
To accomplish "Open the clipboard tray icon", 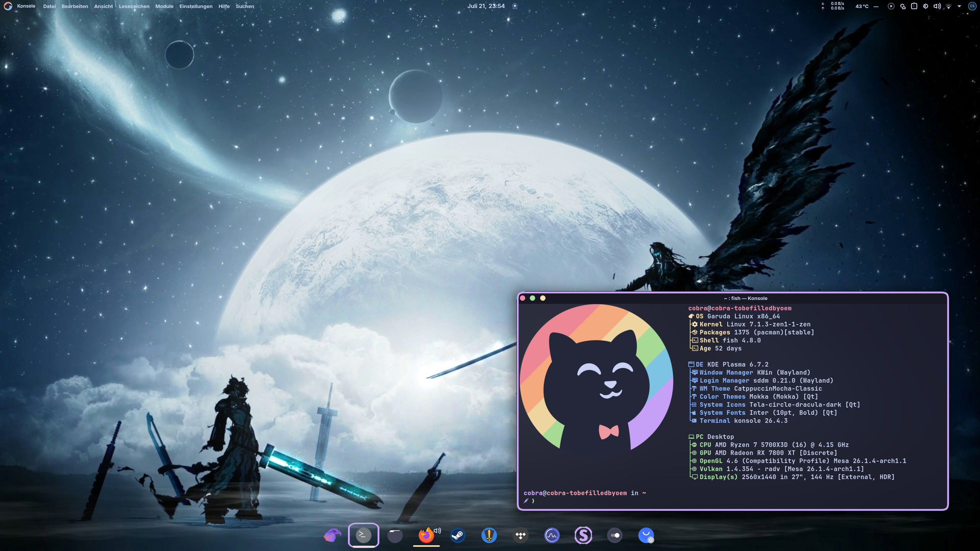I will pyautogui.click(x=914, y=6).
